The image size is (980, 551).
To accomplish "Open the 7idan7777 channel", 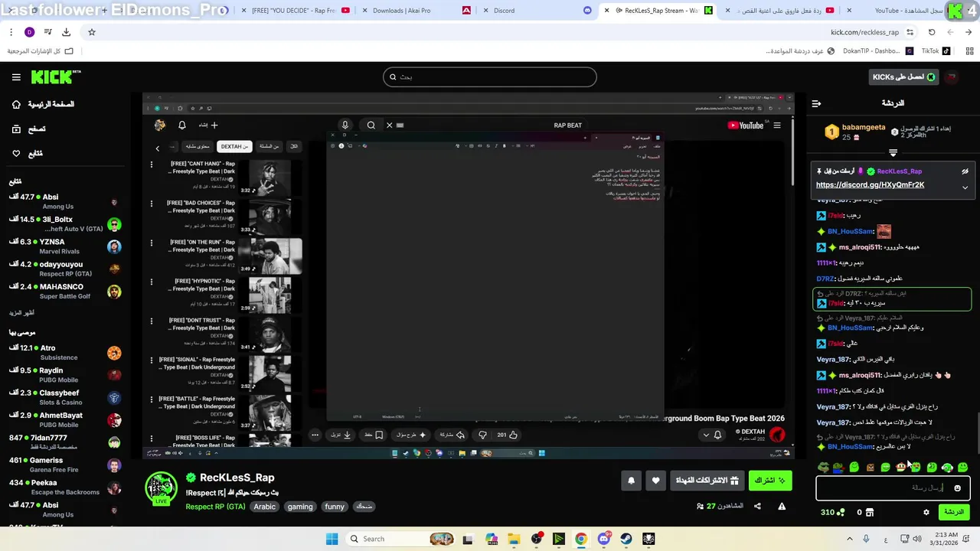I will tap(65, 442).
